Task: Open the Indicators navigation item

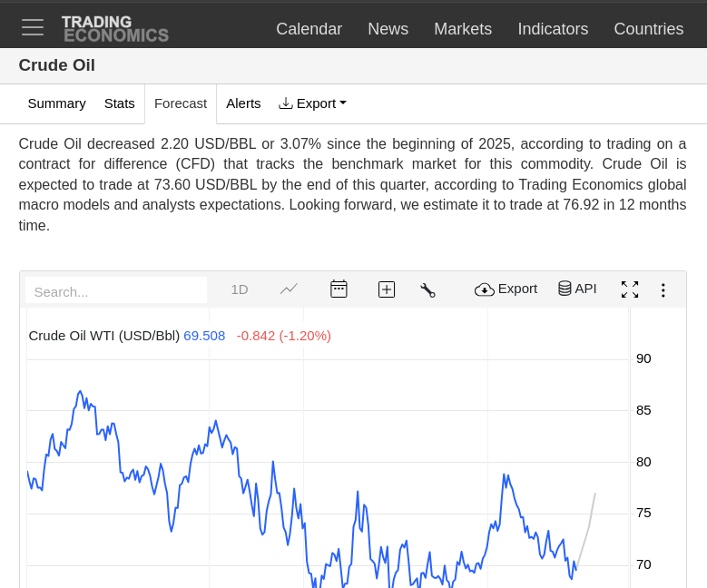Action: [x=553, y=29]
